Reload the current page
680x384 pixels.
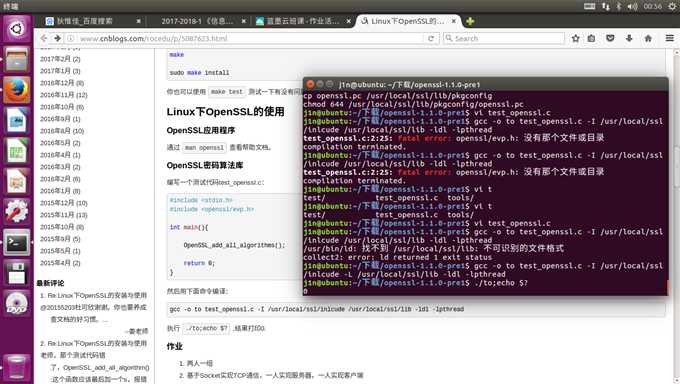431,38
